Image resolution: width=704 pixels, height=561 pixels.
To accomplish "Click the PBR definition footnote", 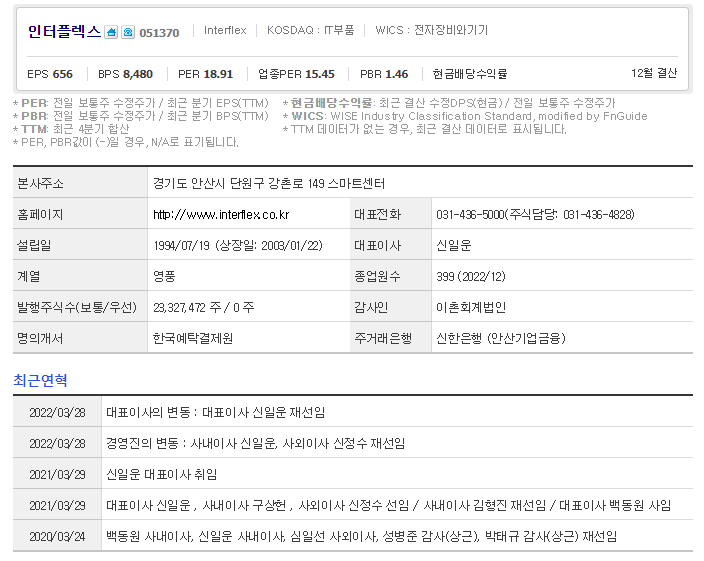I will (141, 116).
